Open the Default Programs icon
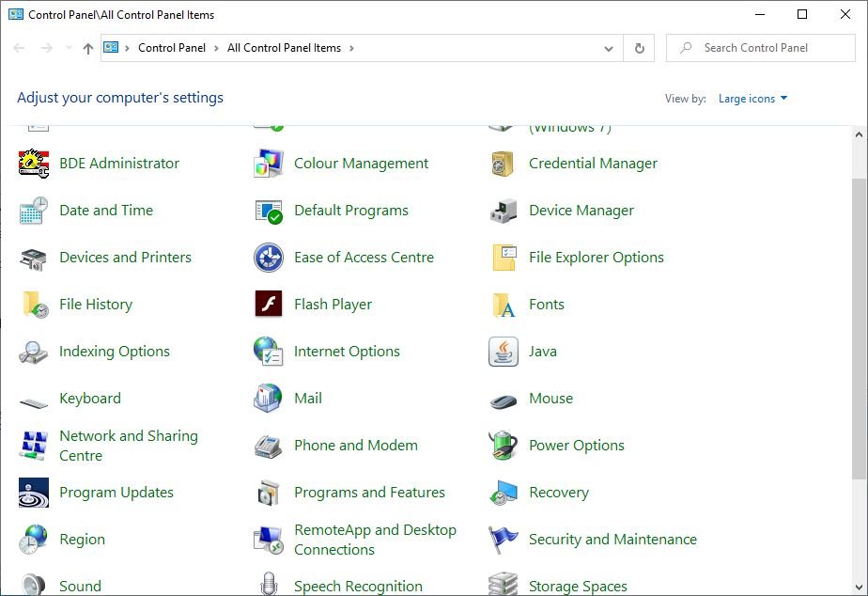The image size is (868, 596). coord(269,211)
